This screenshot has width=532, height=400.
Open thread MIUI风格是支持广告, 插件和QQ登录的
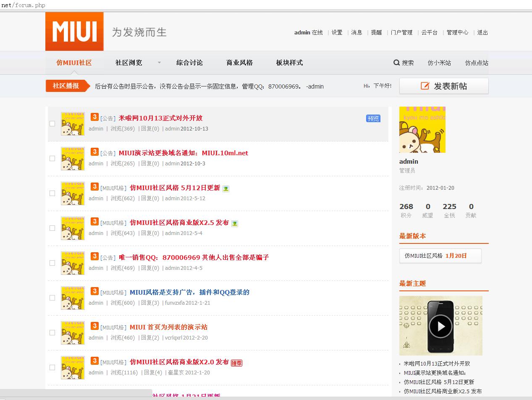pyautogui.click(x=189, y=292)
